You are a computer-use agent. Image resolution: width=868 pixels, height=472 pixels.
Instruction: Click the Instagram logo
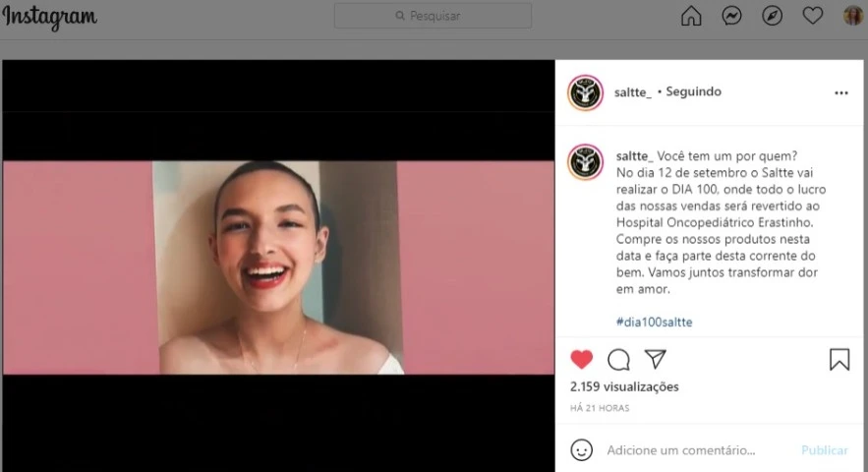49,17
